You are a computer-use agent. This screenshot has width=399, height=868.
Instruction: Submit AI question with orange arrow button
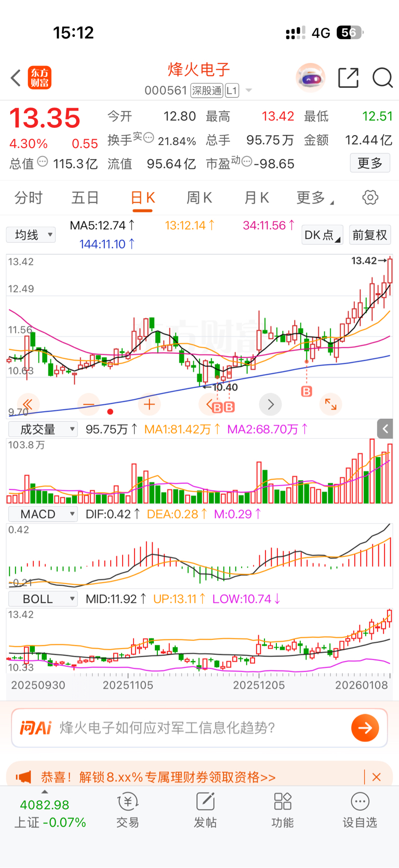[x=365, y=728]
